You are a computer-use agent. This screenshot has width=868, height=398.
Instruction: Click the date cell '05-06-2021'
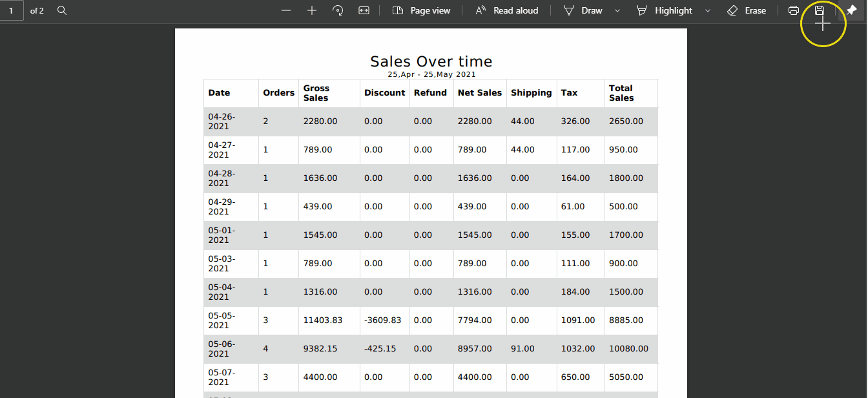pyautogui.click(x=222, y=349)
